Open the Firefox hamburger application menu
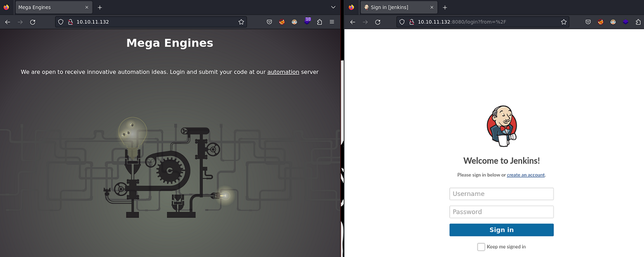Screen dimensions: 644x257 (x=332, y=22)
